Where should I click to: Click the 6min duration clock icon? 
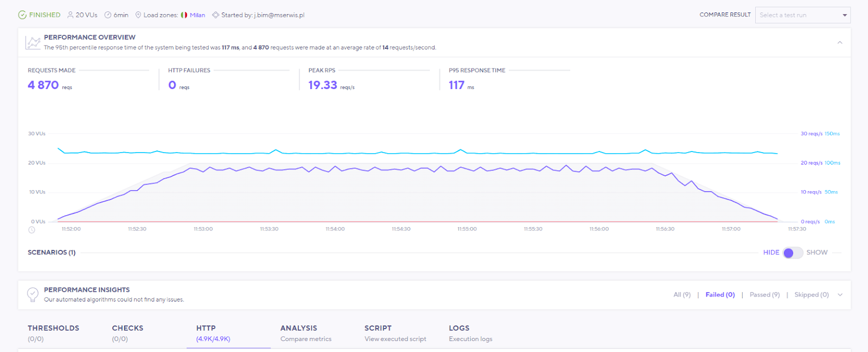[108, 15]
